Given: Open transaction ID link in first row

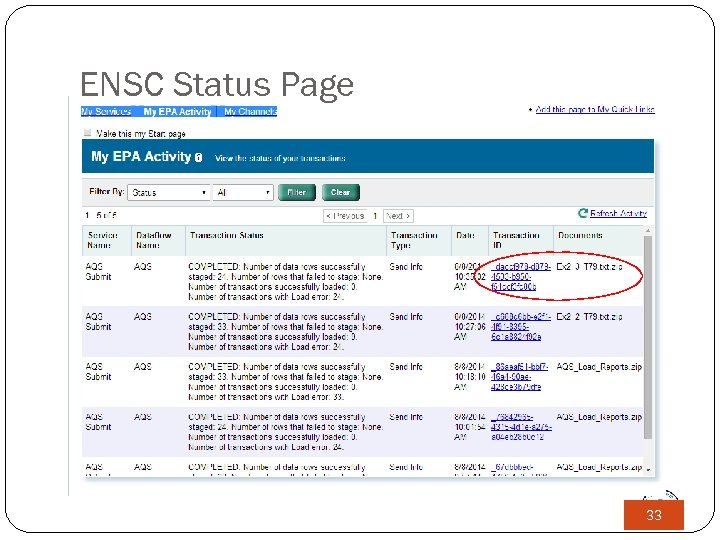Looking at the screenshot, I should 521,276.
